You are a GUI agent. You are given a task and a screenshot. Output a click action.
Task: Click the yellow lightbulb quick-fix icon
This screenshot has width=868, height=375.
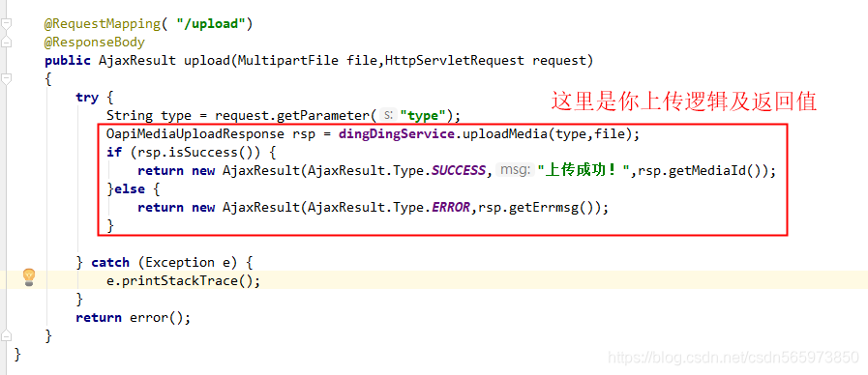pyautogui.click(x=29, y=277)
